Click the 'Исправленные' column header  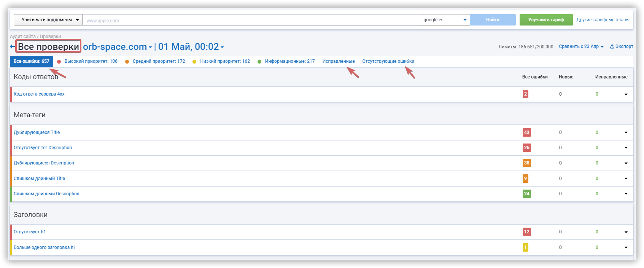click(x=611, y=77)
